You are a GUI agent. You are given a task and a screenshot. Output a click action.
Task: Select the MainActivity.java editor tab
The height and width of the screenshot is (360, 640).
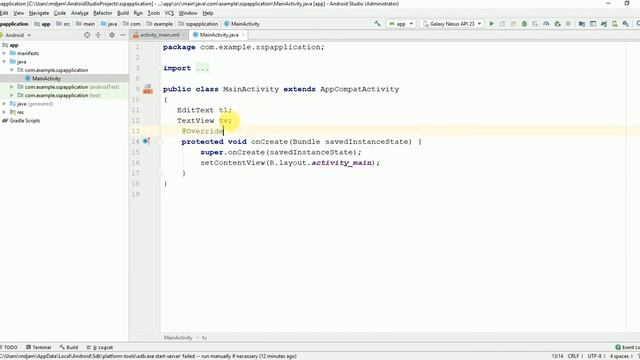coord(219,35)
